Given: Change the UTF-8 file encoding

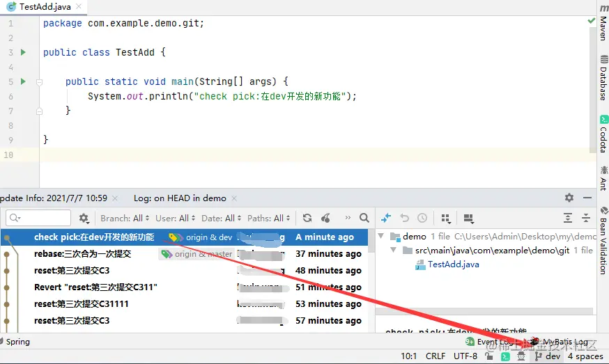Looking at the screenshot, I should (x=465, y=356).
